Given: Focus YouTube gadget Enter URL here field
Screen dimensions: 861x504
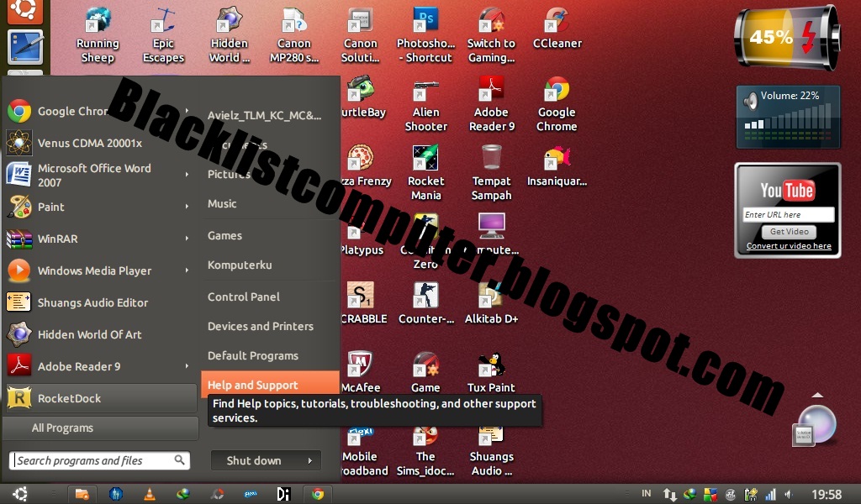Looking at the screenshot, I should click(788, 214).
